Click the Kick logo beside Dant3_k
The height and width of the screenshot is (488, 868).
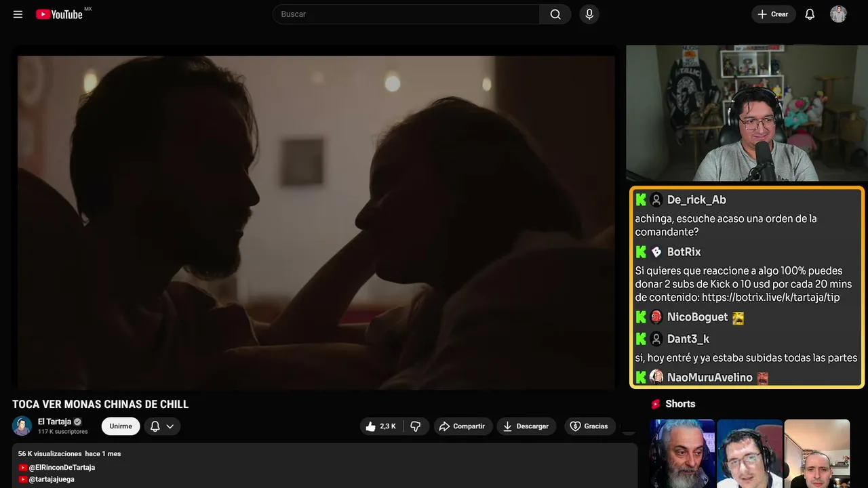pyautogui.click(x=641, y=339)
